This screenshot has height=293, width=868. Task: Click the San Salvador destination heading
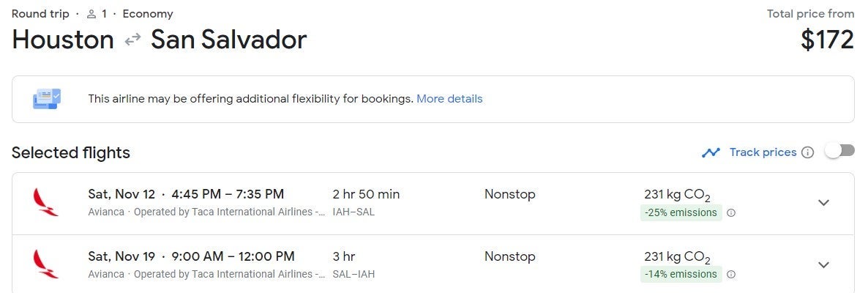228,40
